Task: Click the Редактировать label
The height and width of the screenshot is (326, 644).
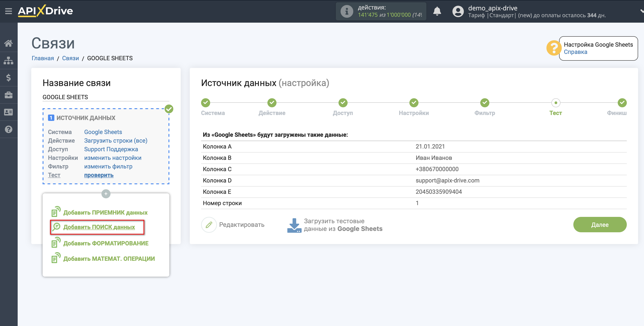Action: (x=242, y=225)
